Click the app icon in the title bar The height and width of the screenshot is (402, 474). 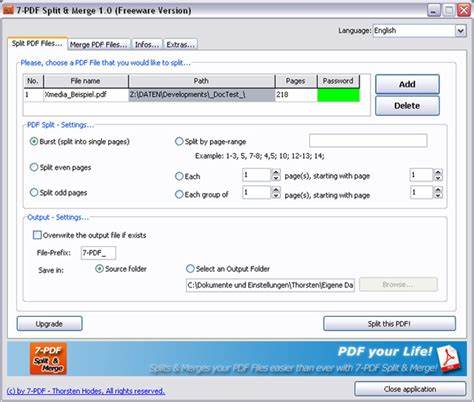(8, 10)
